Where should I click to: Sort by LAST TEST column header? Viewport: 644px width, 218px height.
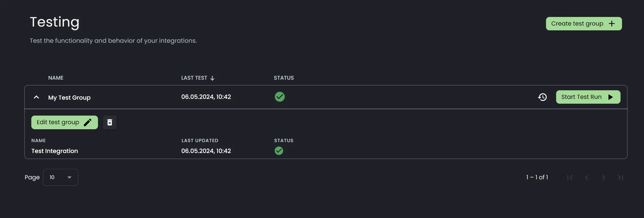(x=194, y=78)
